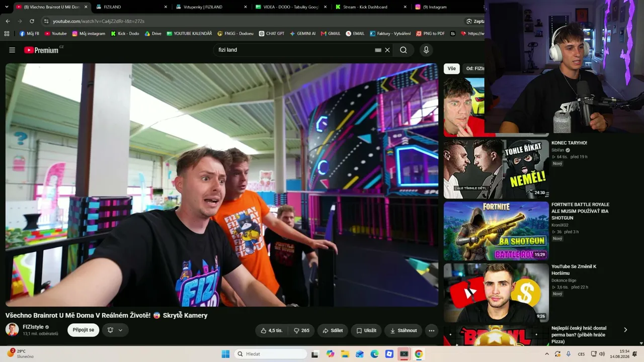Open volume control in system tray
This screenshot has width=644, height=362.
point(602,354)
